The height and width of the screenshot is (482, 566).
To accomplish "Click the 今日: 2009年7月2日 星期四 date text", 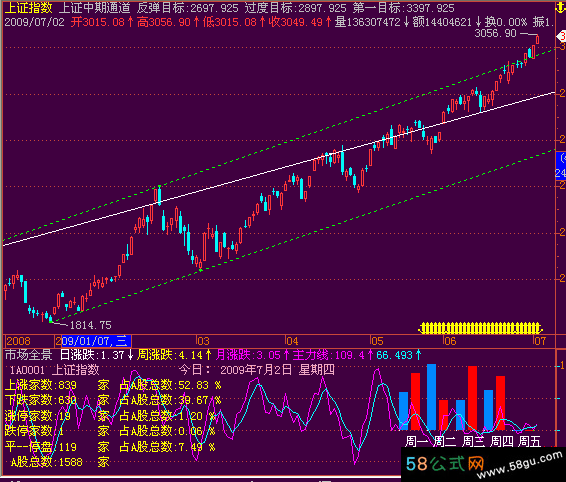I will coord(257,370).
